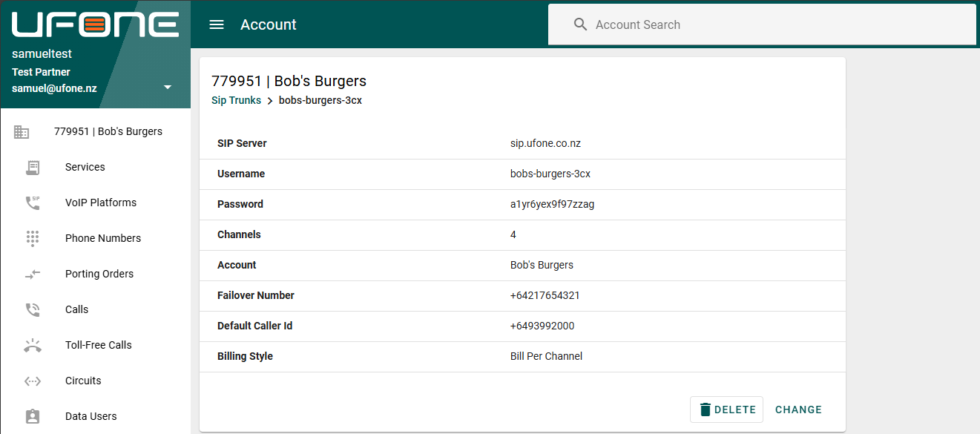Select failover number +64217654321

[545, 295]
